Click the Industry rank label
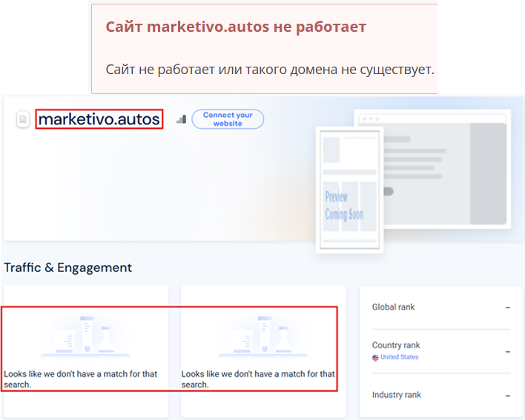Image resolution: width=525 pixels, height=420 pixels. tap(397, 395)
